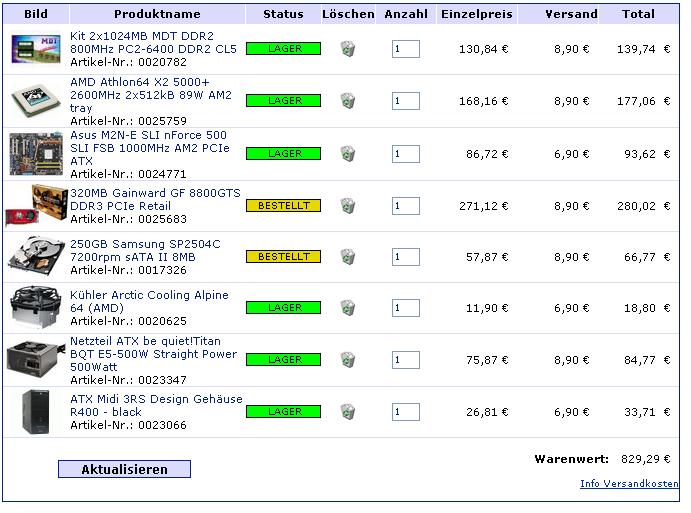The width and height of the screenshot is (691, 513).
Task: Open Kühler Arctic Cooling Alpine 64 link
Action: 149,301
